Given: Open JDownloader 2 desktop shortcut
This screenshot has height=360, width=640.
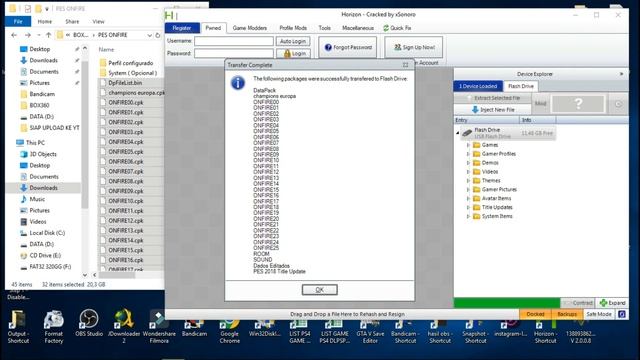Looking at the screenshot, I should pos(124,327).
